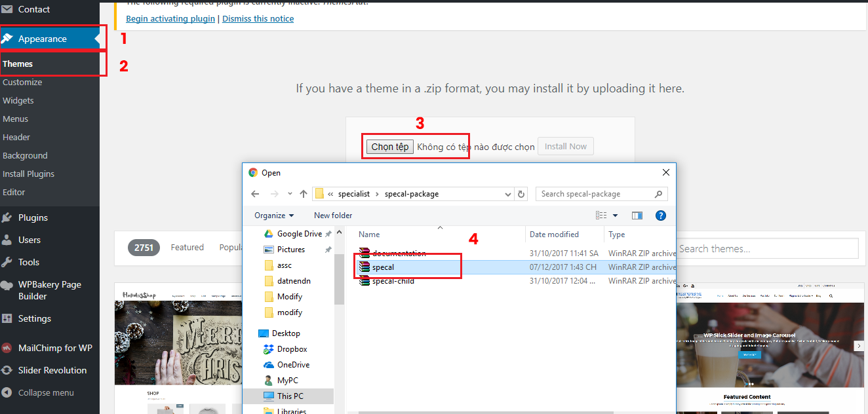Click Dismiss this notice link
The width and height of the screenshot is (868, 414).
pos(258,18)
